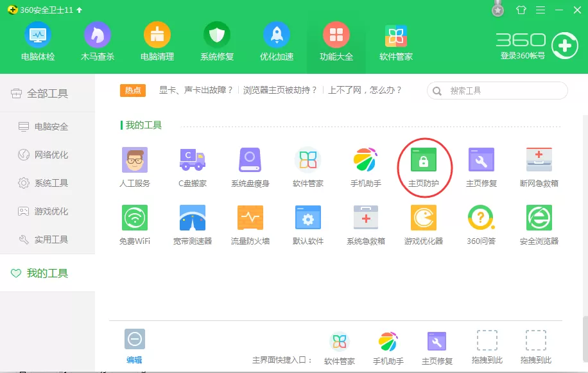Click the 搜索工具 search field
588x373 pixels.
[x=497, y=91]
